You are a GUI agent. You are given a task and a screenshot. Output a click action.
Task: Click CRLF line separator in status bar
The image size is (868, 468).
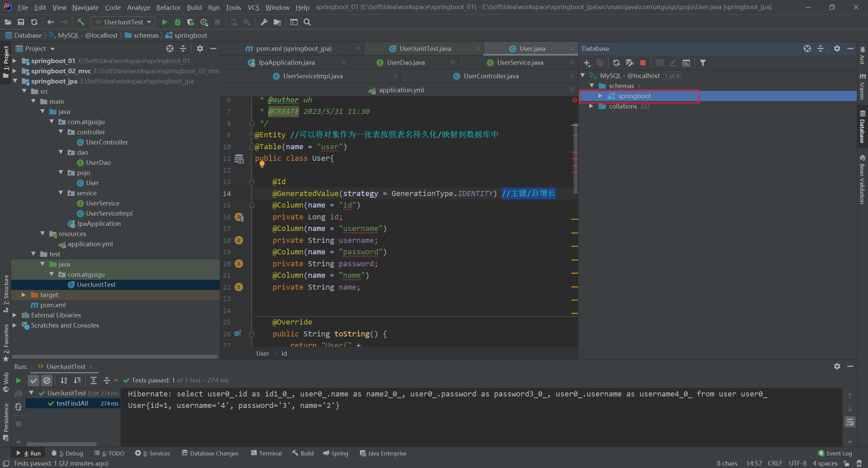pyautogui.click(x=775, y=463)
